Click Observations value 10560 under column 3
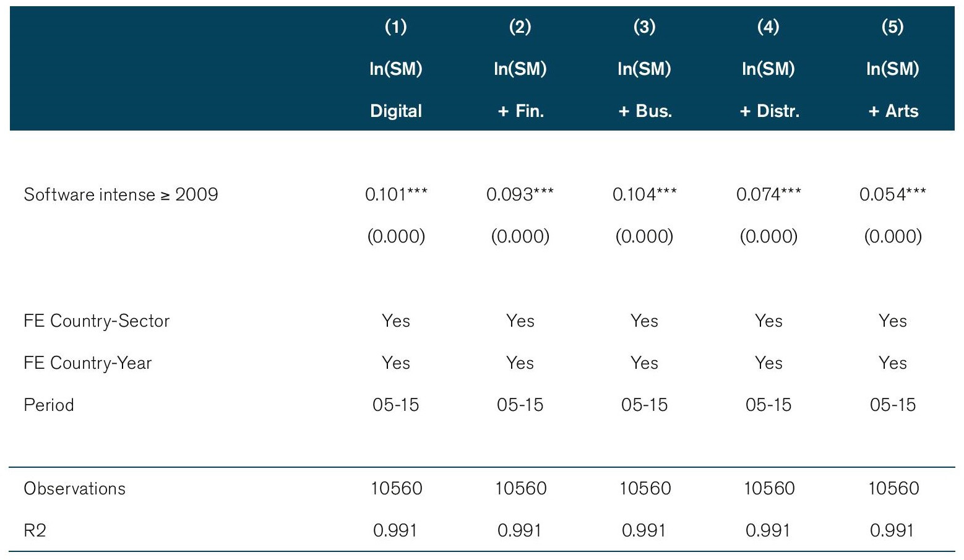The width and height of the screenshot is (964, 560). [x=645, y=489]
